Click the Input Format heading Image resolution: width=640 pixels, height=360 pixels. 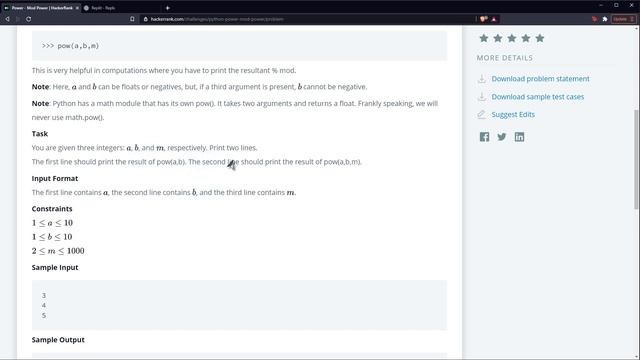coord(55,178)
